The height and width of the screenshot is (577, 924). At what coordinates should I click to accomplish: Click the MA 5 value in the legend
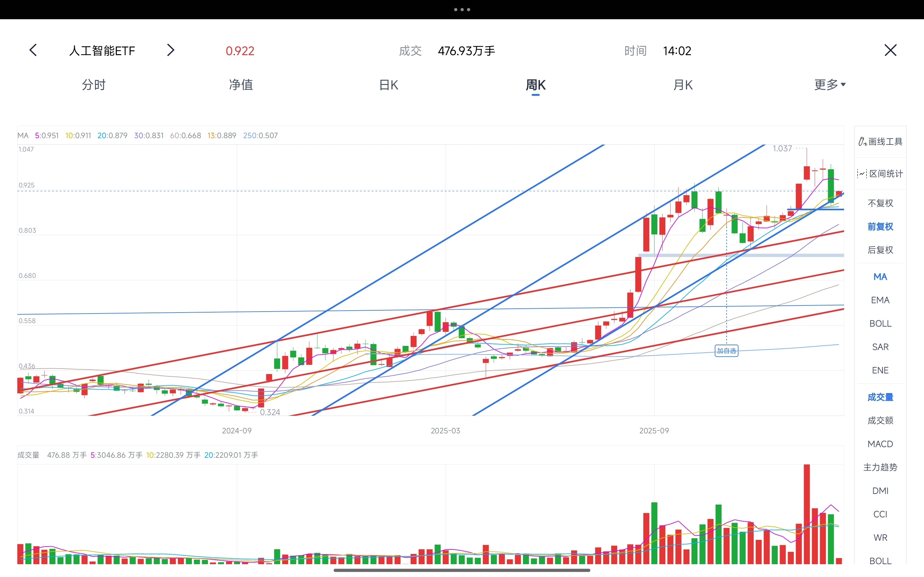pyautogui.click(x=47, y=136)
